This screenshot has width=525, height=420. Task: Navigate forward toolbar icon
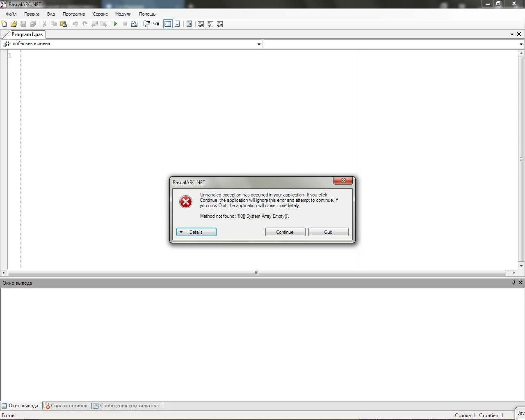104,24
